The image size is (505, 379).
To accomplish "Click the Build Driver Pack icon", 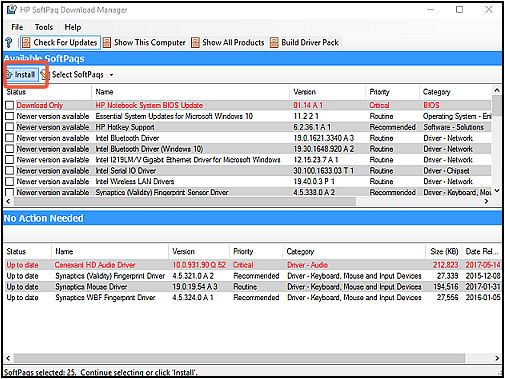I will coord(274,43).
